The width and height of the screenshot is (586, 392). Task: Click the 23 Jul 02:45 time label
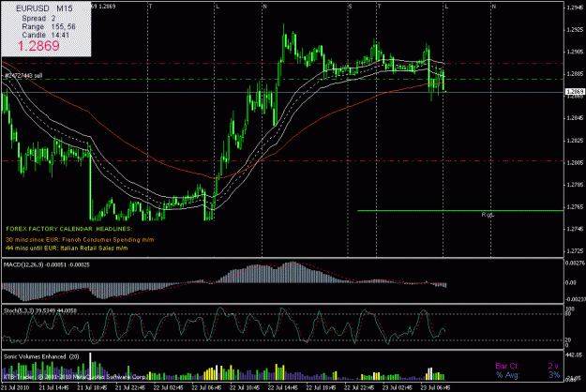[398, 387]
